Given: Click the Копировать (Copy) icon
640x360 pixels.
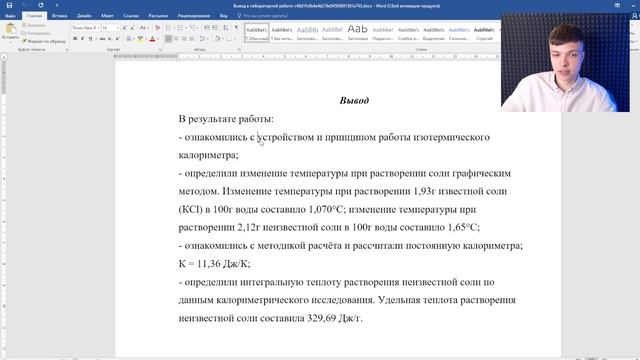Looking at the screenshot, I should click(x=24, y=33).
